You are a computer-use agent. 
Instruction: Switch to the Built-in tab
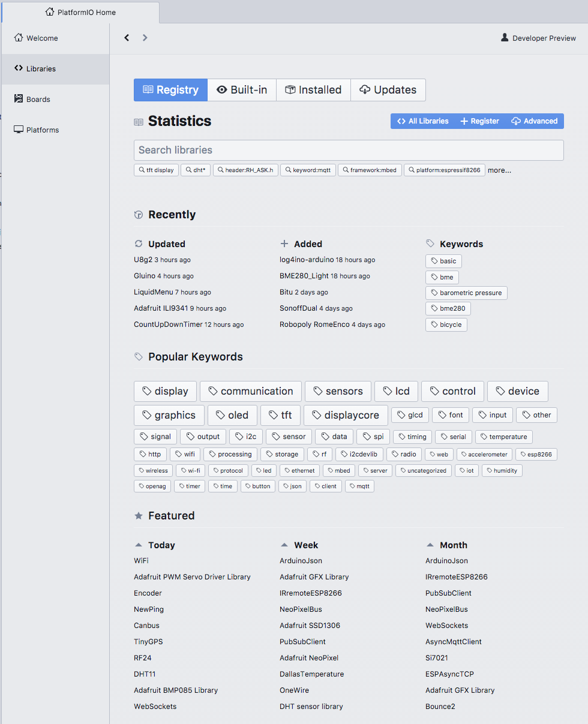point(242,90)
